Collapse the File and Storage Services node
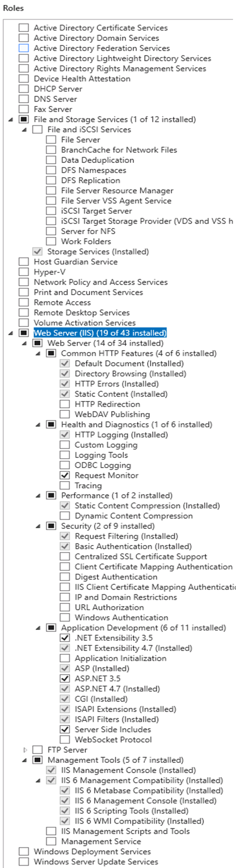 (11, 120)
